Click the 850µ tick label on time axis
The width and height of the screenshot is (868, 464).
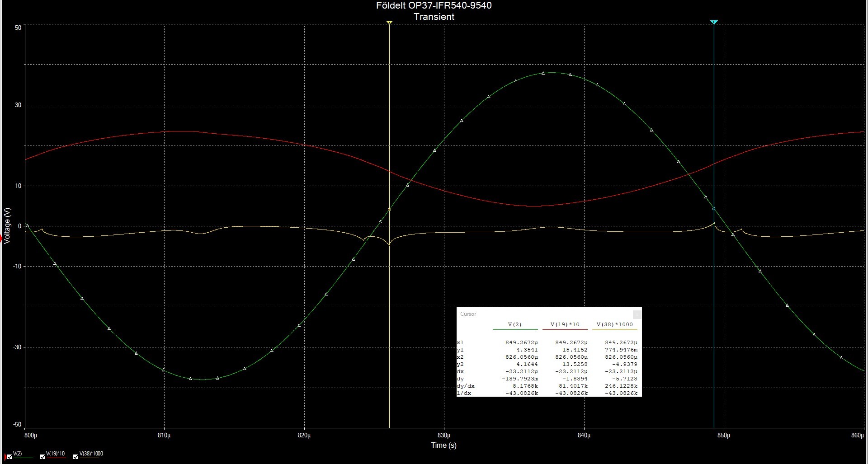tap(724, 436)
